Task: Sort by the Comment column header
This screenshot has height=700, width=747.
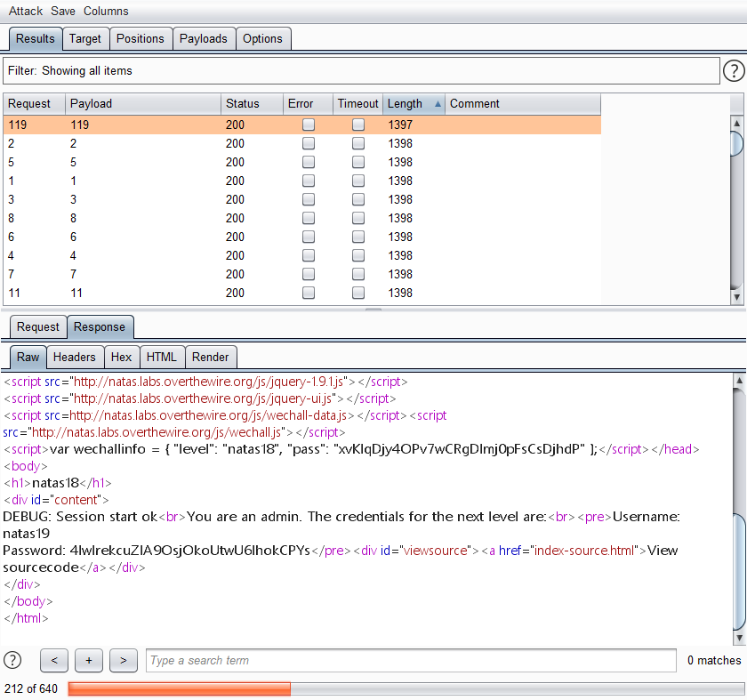Action: click(x=523, y=104)
